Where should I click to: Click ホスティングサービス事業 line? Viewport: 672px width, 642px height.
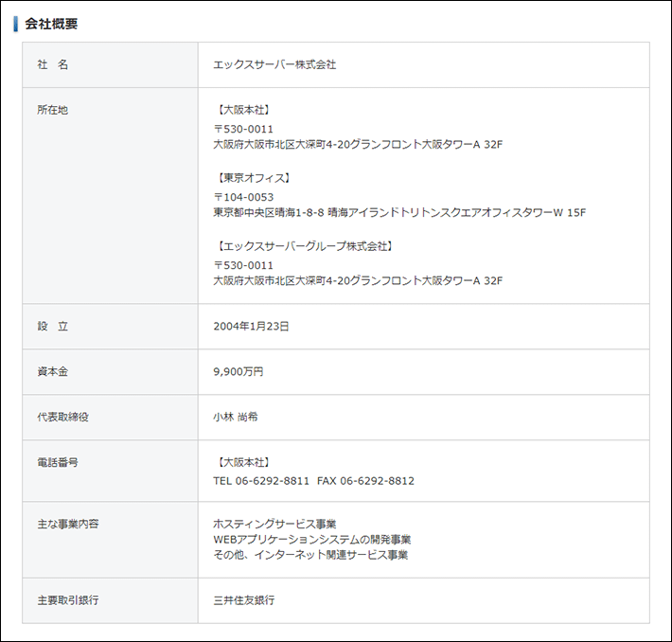tap(274, 524)
